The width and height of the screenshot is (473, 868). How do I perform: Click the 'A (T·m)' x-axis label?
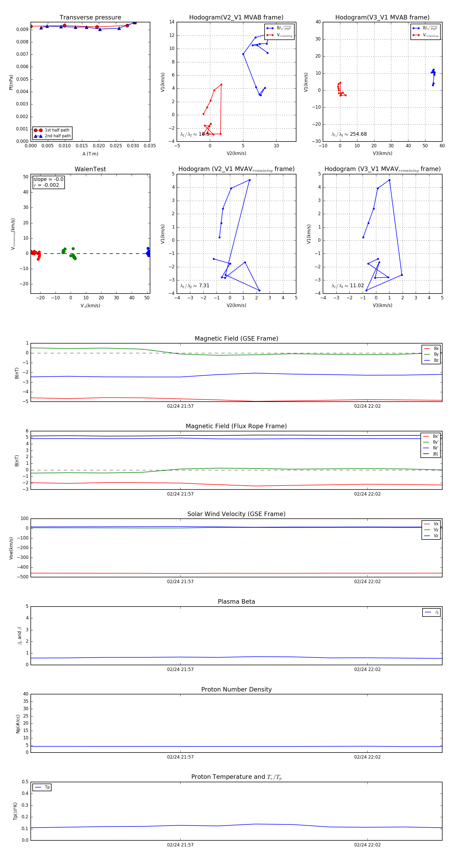[x=90, y=154]
